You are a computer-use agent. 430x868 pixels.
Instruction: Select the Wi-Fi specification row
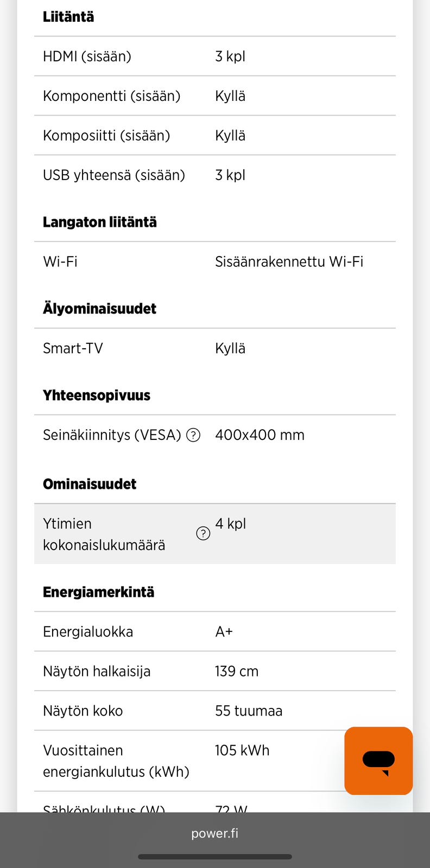pyautogui.click(x=215, y=261)
